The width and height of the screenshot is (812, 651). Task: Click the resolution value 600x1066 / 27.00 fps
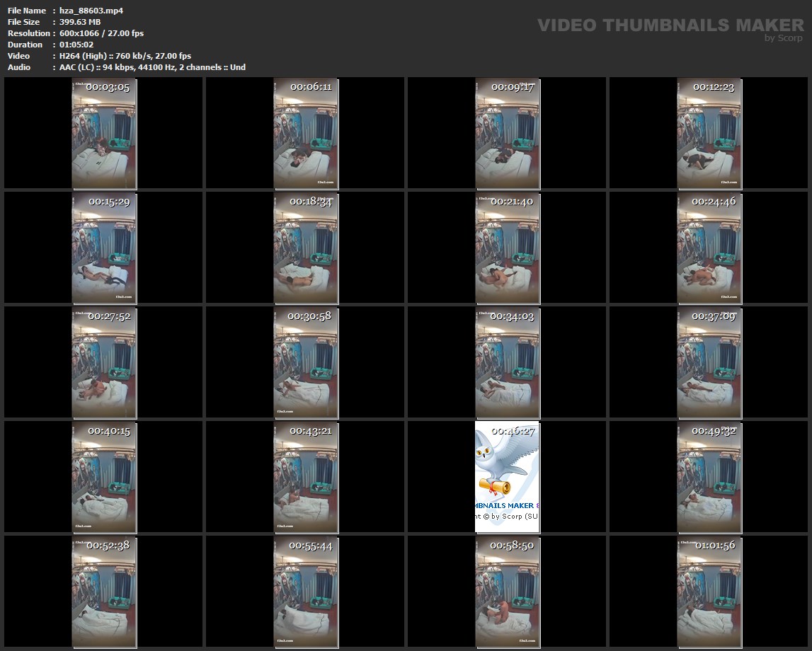pos(101,33)
